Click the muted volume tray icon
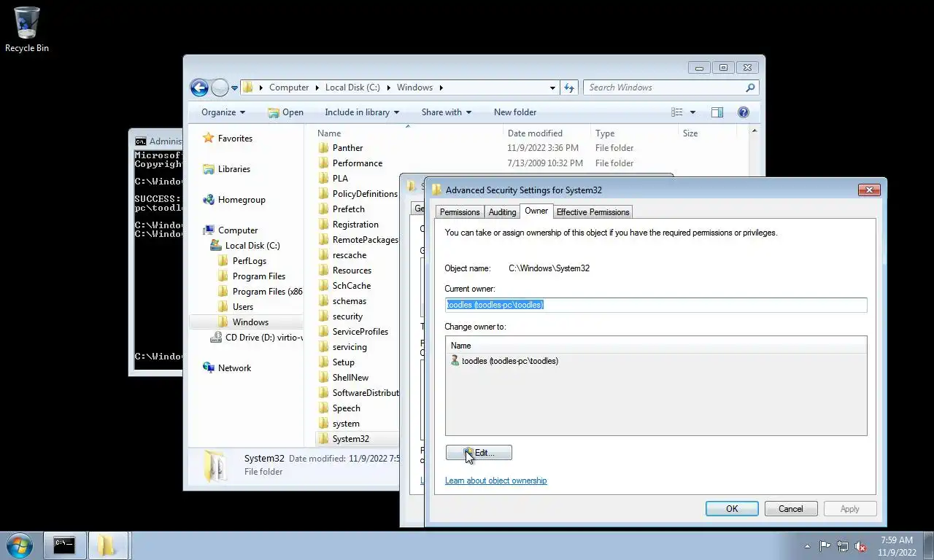The width and height of the screenshot is (934, 560). (x=860, y=546)
